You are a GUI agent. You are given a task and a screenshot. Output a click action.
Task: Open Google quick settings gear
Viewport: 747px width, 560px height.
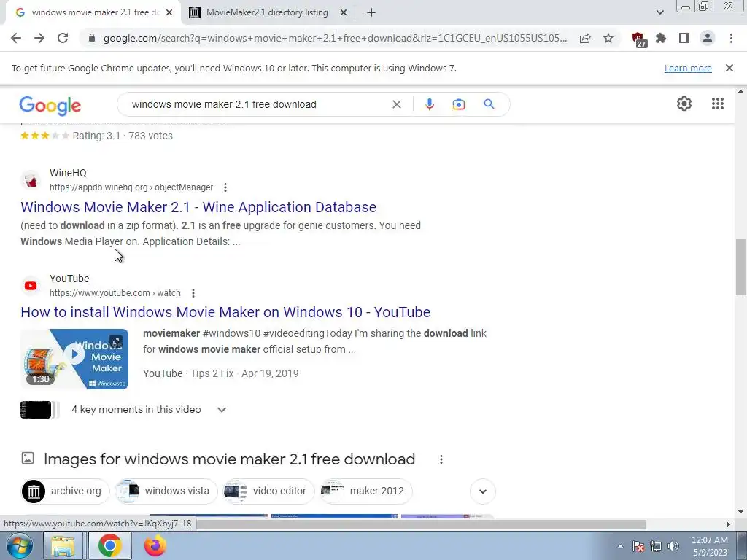coord(684,104)
